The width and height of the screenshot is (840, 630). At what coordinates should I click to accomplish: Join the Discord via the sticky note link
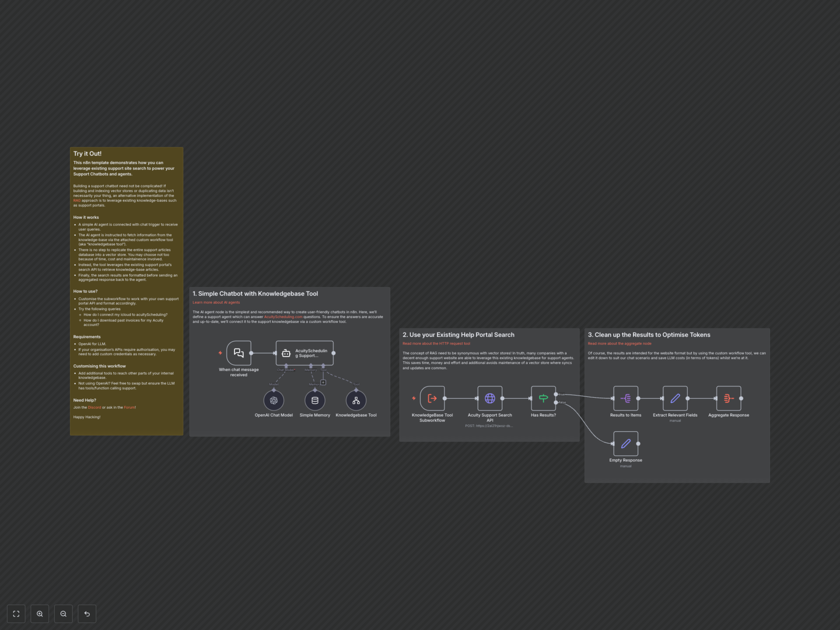(94, 407)
